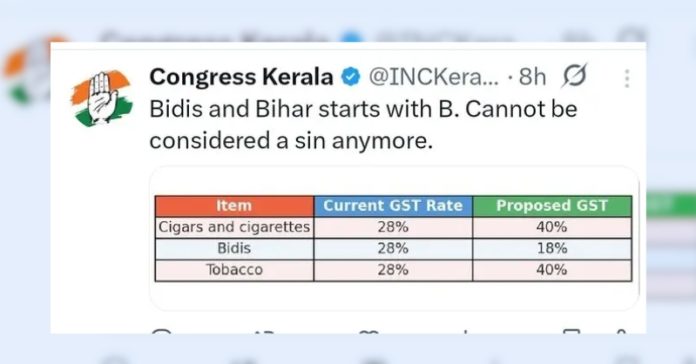Viewport: 696px width, 364px height.
Task: Click the tweet text about Bidis and Bihar
Action: [363, 125]
